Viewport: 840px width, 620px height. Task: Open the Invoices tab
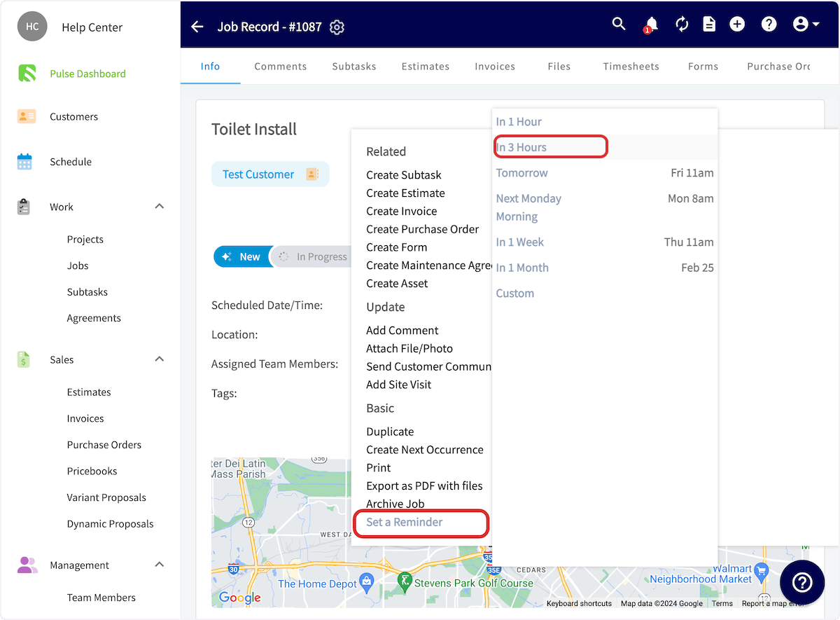pyautogui.click(x=495, y=66)
